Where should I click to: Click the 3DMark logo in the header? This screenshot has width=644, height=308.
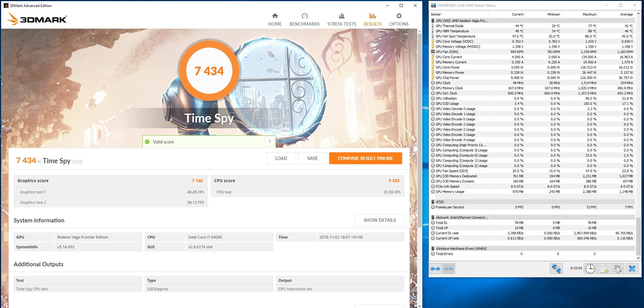tap(37, 19)
